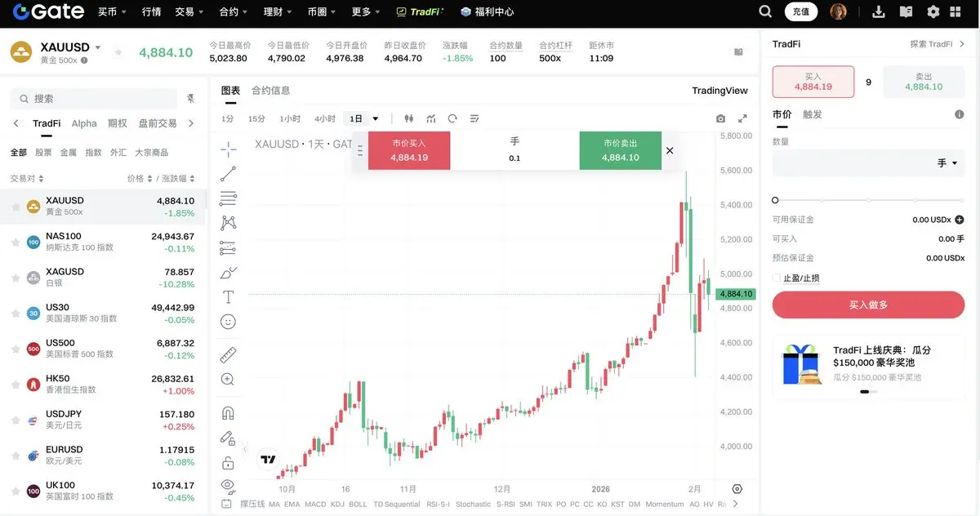
Task: Toggle hide all drawings eye icon
Action: click(x=229, y=485)
